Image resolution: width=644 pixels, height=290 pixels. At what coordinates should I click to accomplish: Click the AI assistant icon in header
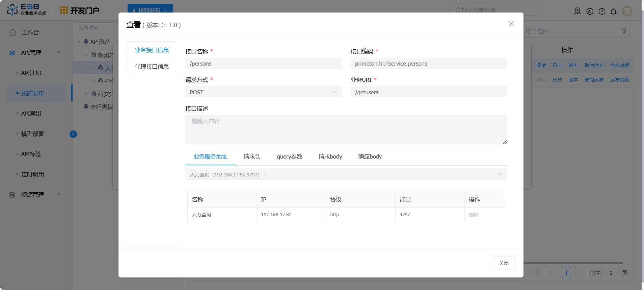click(x=590, y=11)
